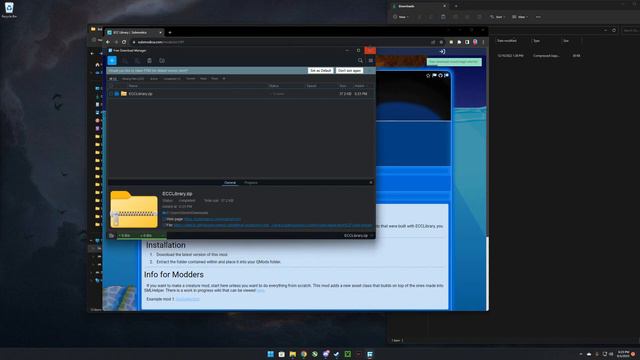Click the Size column header
The height and width of the screenshot is (360, 640).
click(x=343, y=86)
